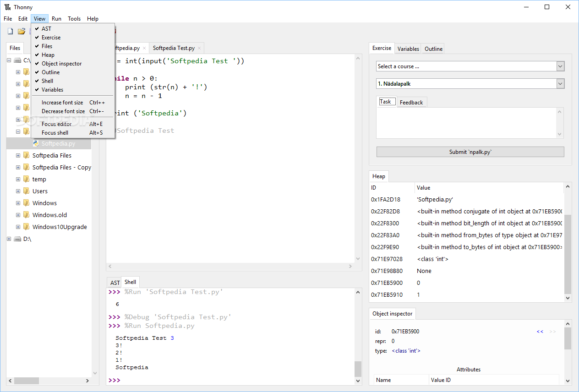Image resolution: width=579 pixels, height=392 pixels.
Task: Choose Focus shell menu item
Action: tap(73, 133)
